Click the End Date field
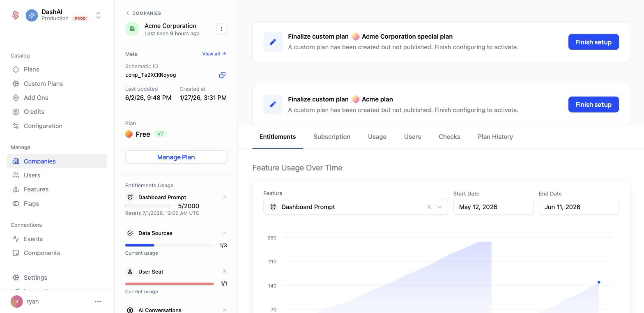This screenshot has width=644, height=313. coord(579,207)
